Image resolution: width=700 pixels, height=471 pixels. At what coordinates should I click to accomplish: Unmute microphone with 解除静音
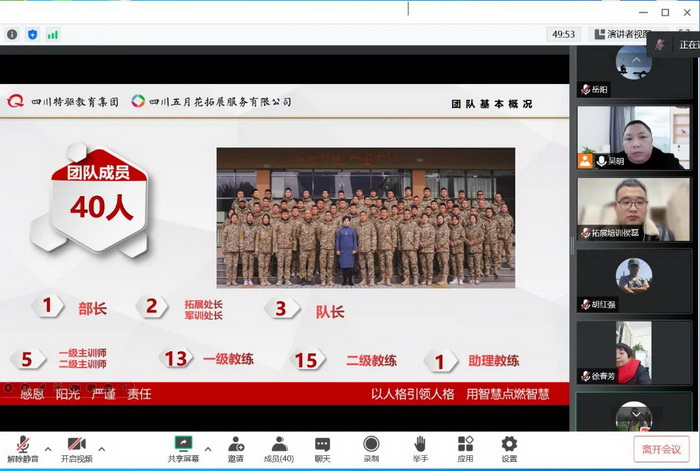tap(23, 449)
